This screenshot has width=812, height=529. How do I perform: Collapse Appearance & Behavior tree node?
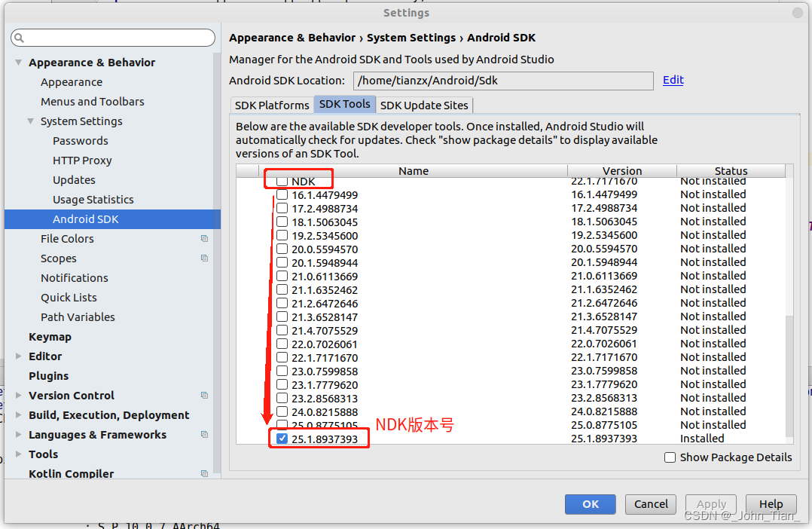(19, 63)
